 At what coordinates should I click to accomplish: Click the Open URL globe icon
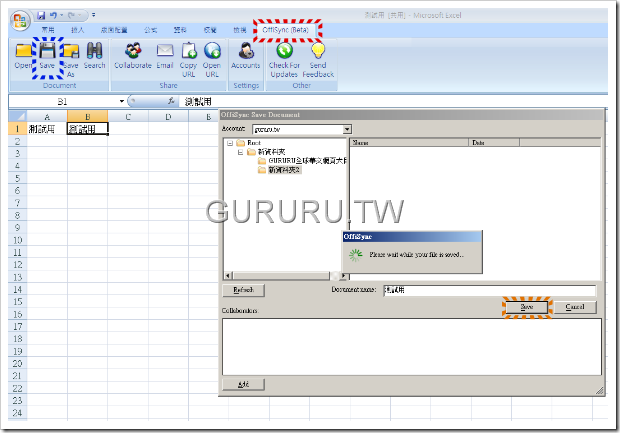click(212, 51)
